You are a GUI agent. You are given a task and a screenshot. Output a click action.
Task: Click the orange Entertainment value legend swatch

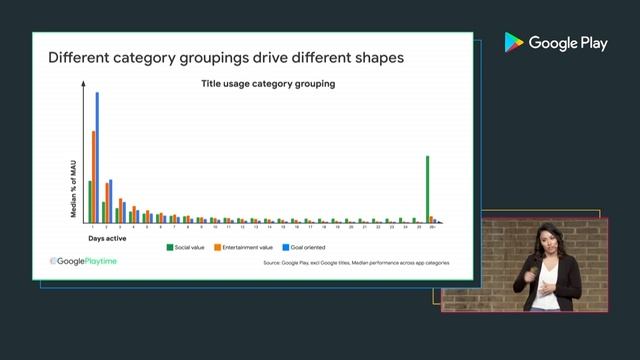[x=218, y=247]
